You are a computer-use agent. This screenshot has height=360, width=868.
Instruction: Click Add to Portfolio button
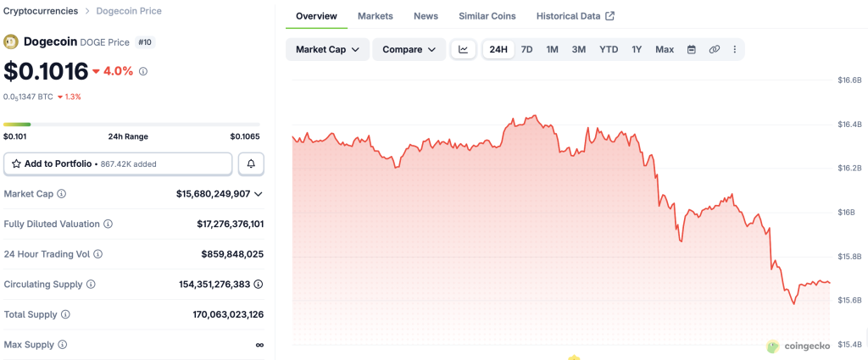(118, 163)
